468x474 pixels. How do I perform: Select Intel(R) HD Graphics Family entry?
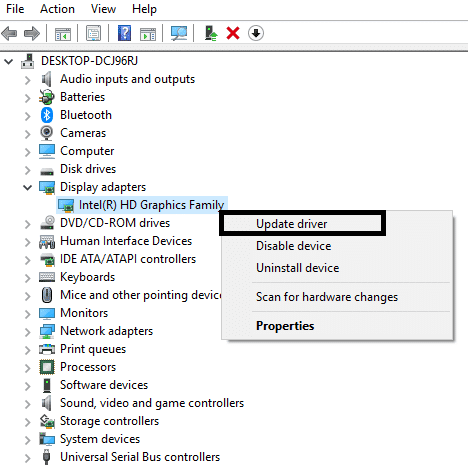(x=151, y=205)
